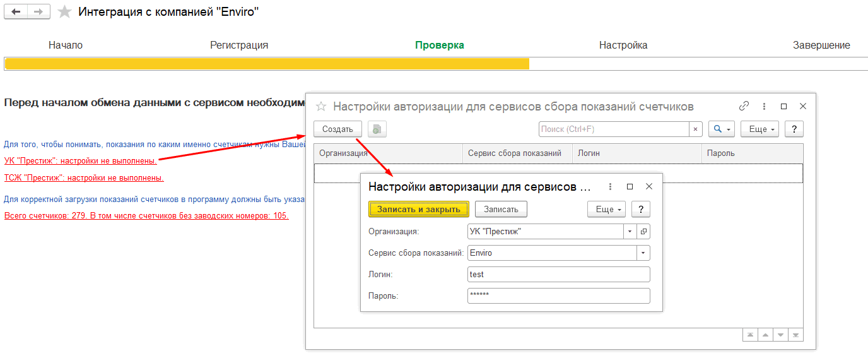Click Записать button

click(501, 209)
